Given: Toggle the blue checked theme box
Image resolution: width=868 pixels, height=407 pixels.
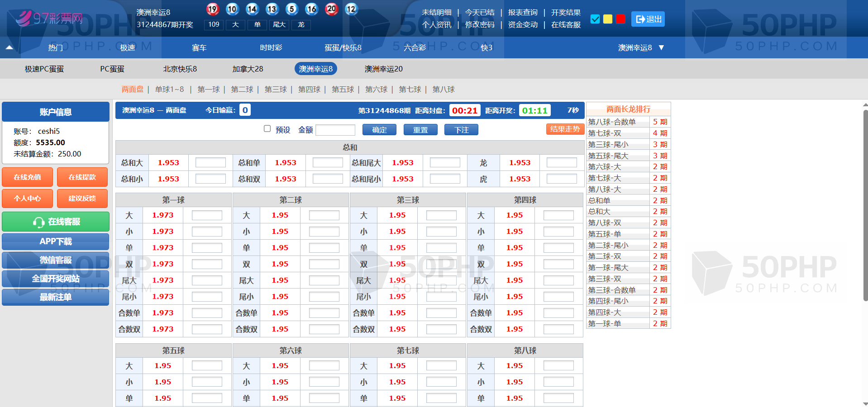Looking at the screenshot, I should pyautogui.click(x=595, y=19).
